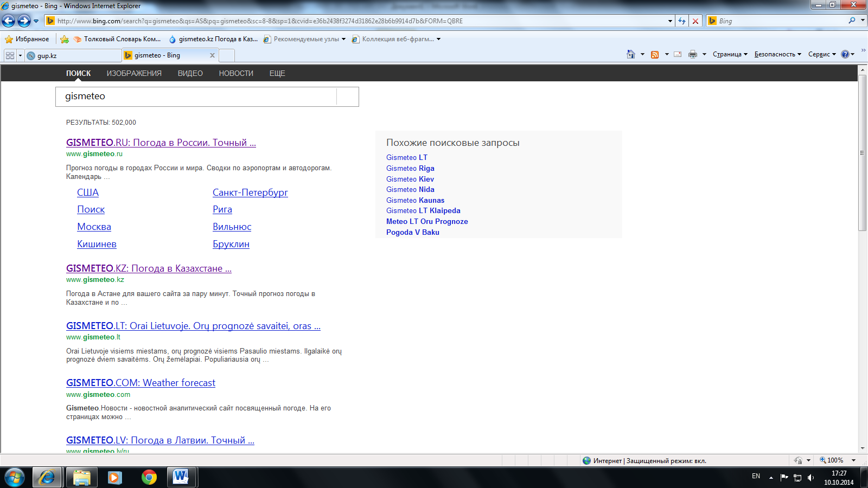The image size is (868, 488).
Task: Open the address bar autocomplete dropdown arrow
Action: (x=670, y=21)
